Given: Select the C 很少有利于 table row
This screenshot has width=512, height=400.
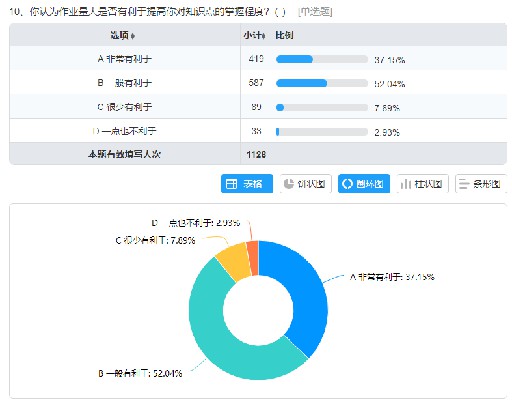Looking at the screenshot, I should tap(258, 107).
